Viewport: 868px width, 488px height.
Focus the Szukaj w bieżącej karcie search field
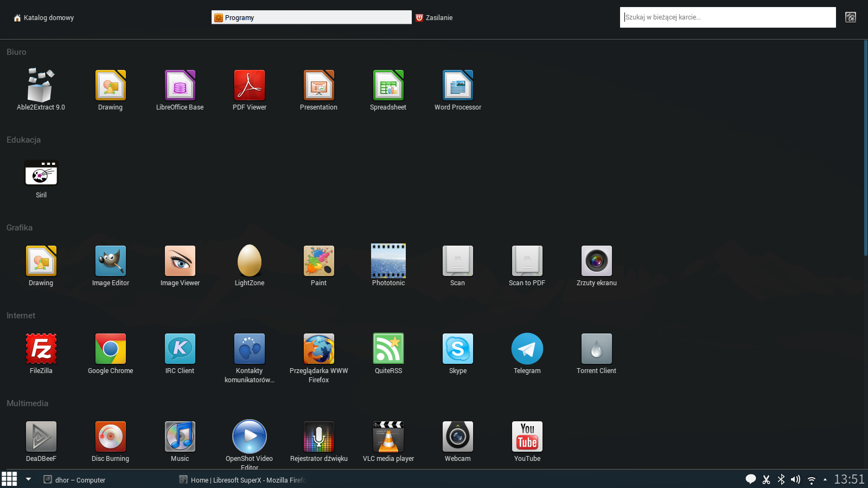coord(727,17)
